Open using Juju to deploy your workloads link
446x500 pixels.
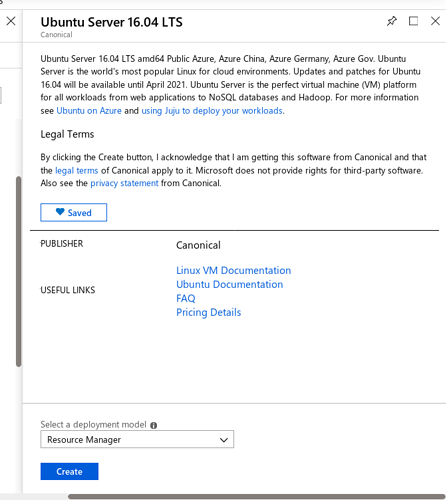[x=212, y=111]
